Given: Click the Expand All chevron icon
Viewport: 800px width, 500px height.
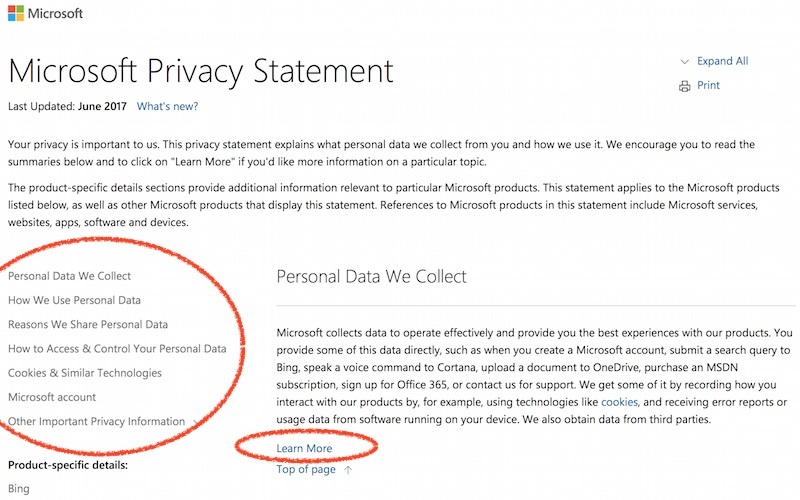Looking at the screenshot, I should [684, 62].
